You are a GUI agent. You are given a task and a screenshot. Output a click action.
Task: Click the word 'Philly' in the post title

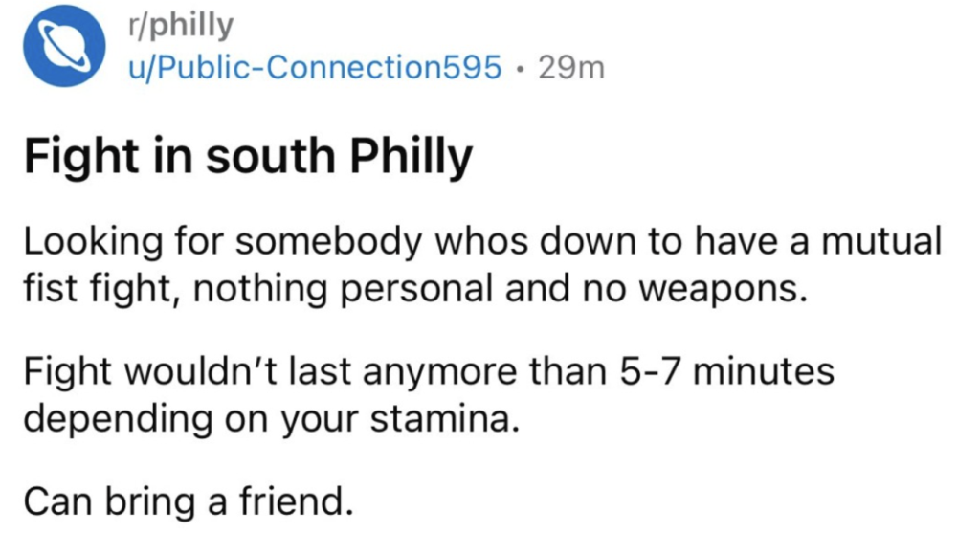412,159
